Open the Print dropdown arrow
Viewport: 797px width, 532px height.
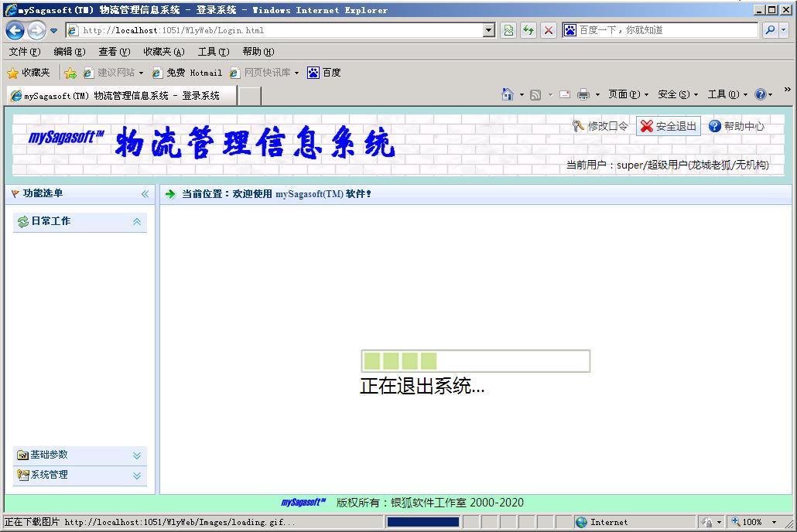(597, 95)
